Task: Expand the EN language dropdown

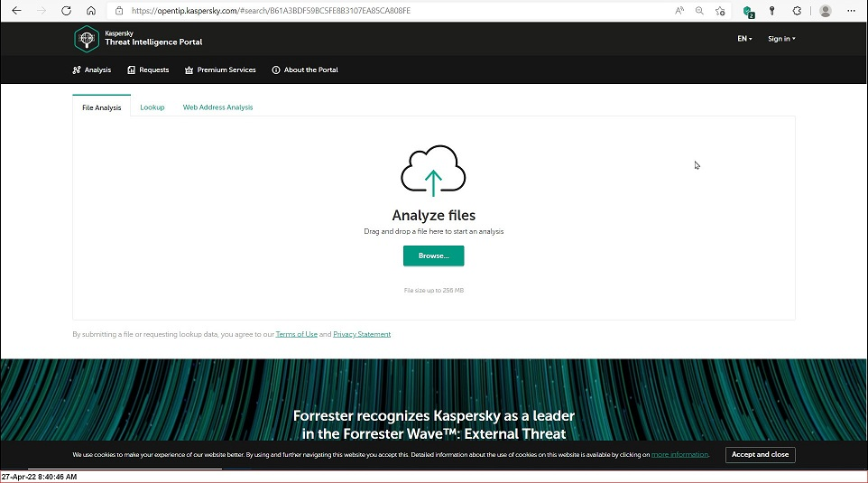Action: 744,39
